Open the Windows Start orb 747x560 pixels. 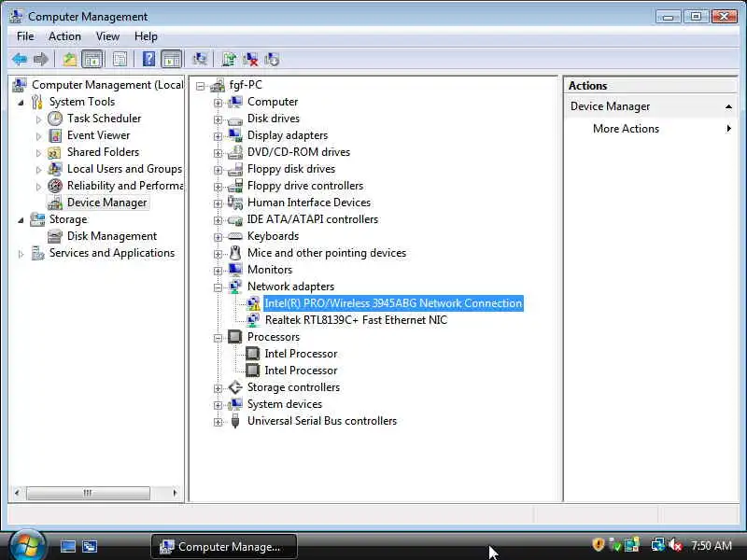[x=27, y=545]
